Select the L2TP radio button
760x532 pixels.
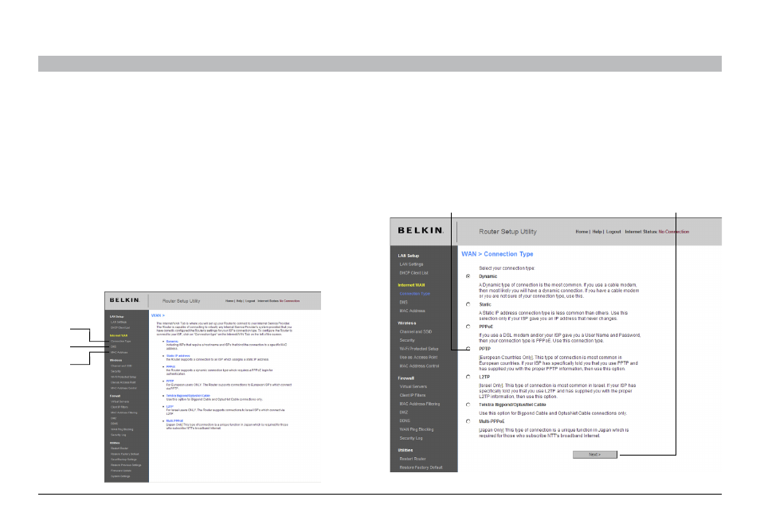coord(468,377)
